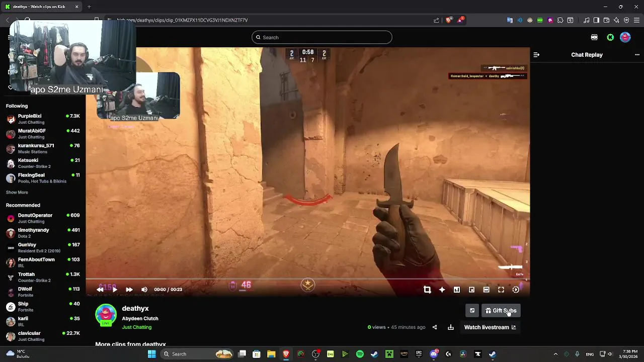The width and height of the screenshot is (644, 362).
Task: Open the browser hamburger main menu
Action: pyautogui.click(x=637, y=20)
